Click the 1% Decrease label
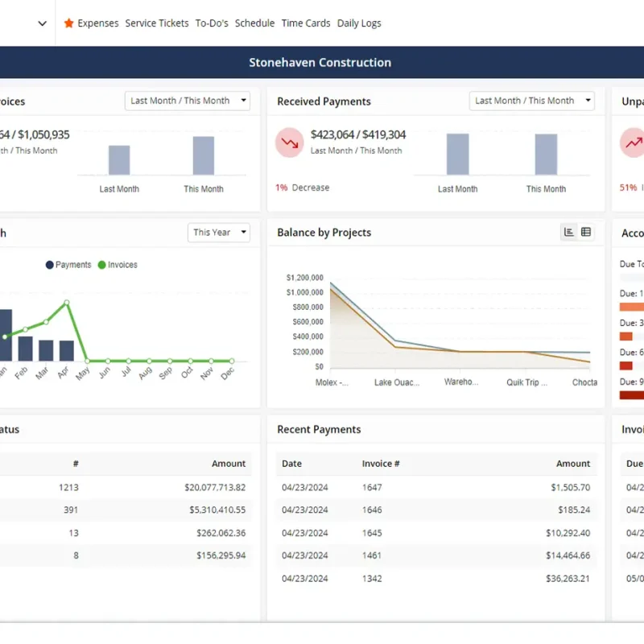Image resolution: width=644 pixels, height=644 pixels. (x=303, y=188)
